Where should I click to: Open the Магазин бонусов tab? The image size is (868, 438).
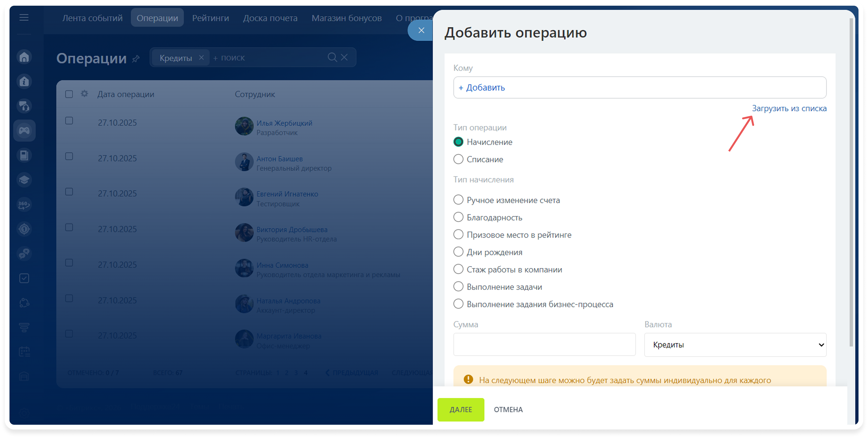[x=346, y=18]
